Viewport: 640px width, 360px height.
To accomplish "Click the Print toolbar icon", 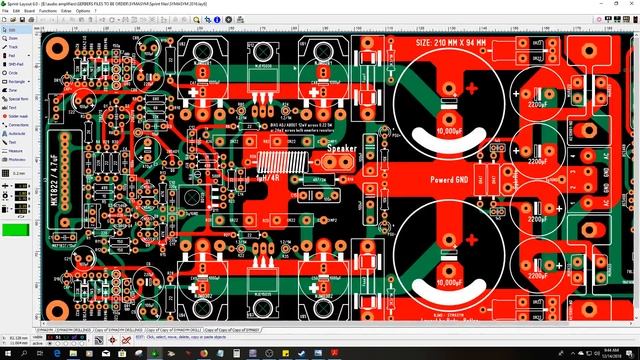I will tap(31, 20).
